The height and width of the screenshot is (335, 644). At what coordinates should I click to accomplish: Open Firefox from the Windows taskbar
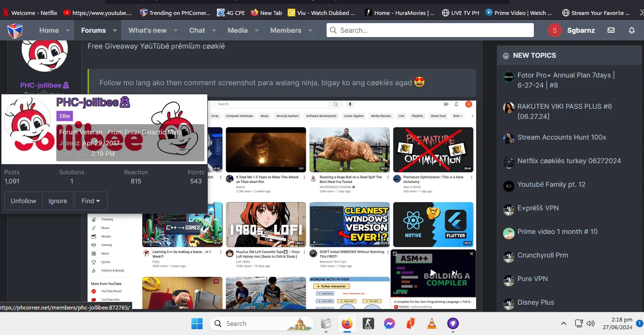click(x=347, y=323)
